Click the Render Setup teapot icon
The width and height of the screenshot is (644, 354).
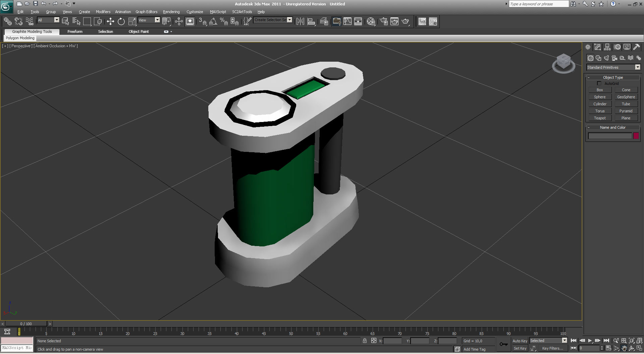[x=384, y=21]
